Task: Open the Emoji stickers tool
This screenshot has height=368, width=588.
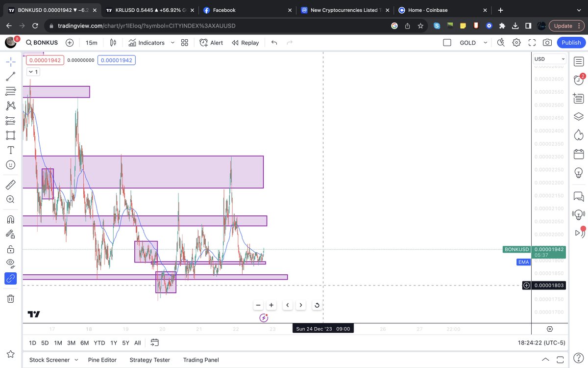Action: pyautogui.click(x=11, y=164)
